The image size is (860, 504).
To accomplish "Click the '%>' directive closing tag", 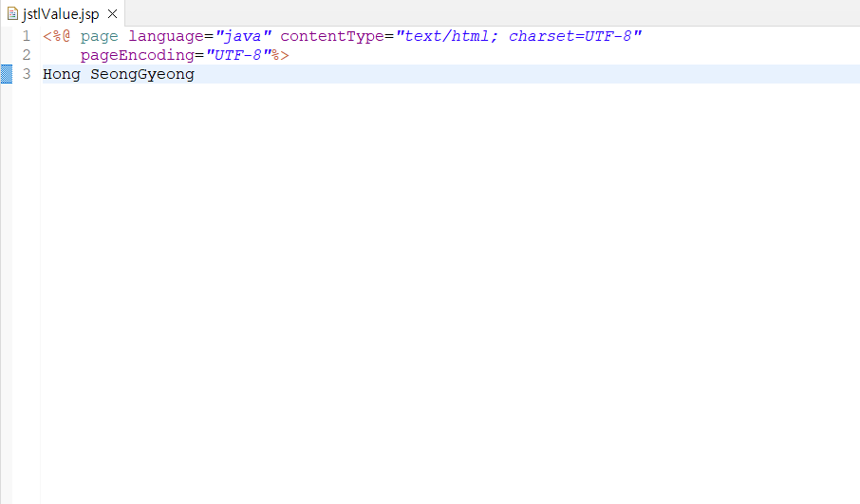I will pos(280,55).
